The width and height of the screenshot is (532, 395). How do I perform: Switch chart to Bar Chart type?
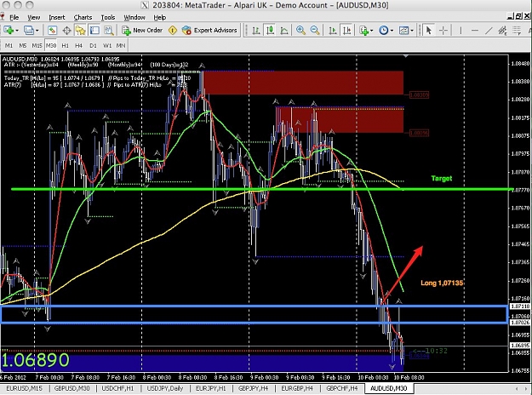click(x=256, y=31)
